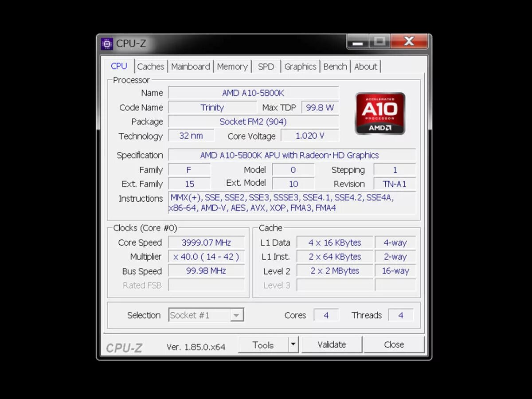Image resolution: width=532 pixels, height=399 pixels.
Task: Click the Ext. Family value 15
Action: coord(189,184)
